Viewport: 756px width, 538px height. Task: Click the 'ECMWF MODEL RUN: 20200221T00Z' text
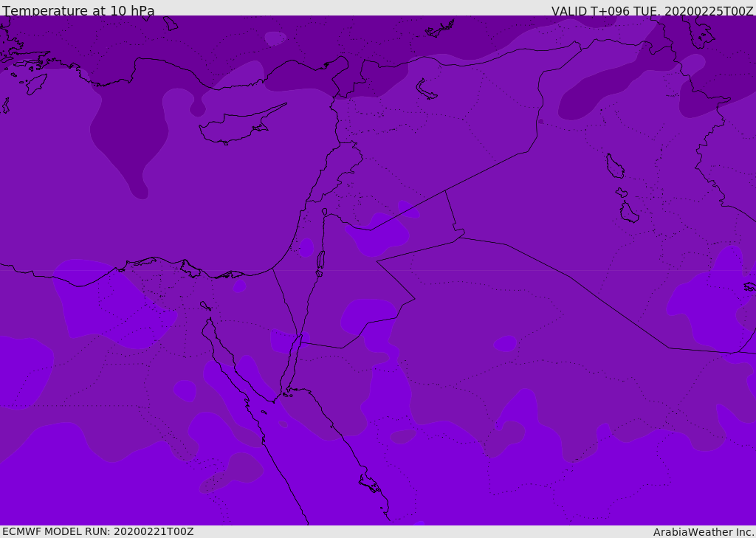98,531
